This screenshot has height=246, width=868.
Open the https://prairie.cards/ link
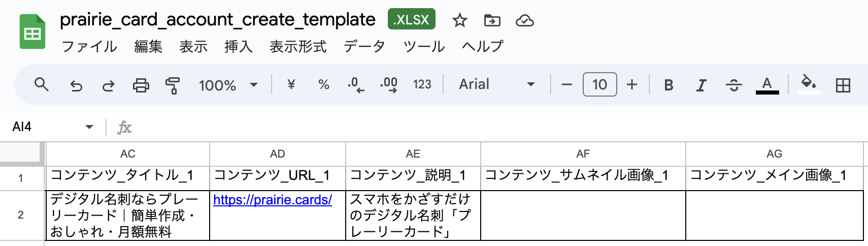pos(273,200)
